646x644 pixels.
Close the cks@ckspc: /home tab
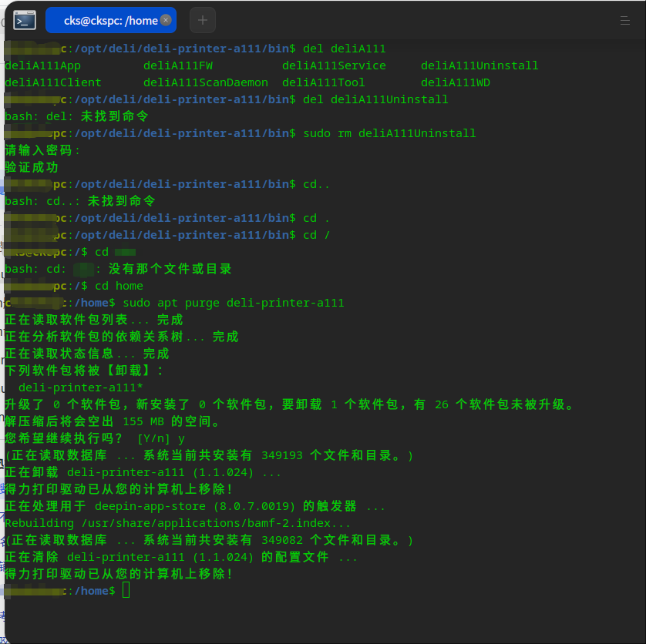166,20
